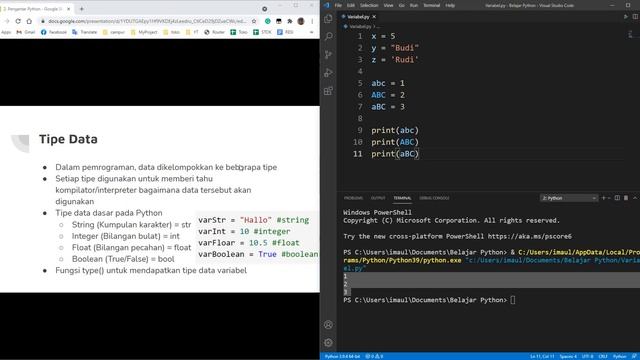This screenshot has height=360, width=640.
Task: Open Gmail bookmark
Action: pos(26,32)
